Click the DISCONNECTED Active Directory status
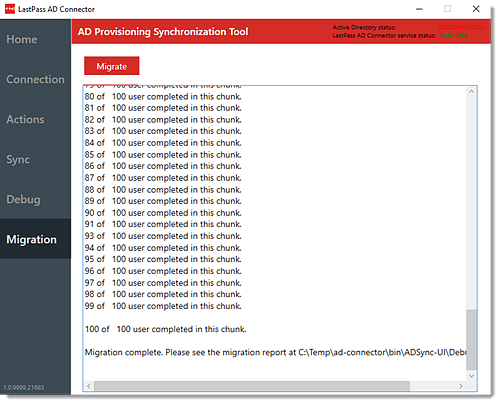The image size is (500, 404). click(x=461, y=27)
